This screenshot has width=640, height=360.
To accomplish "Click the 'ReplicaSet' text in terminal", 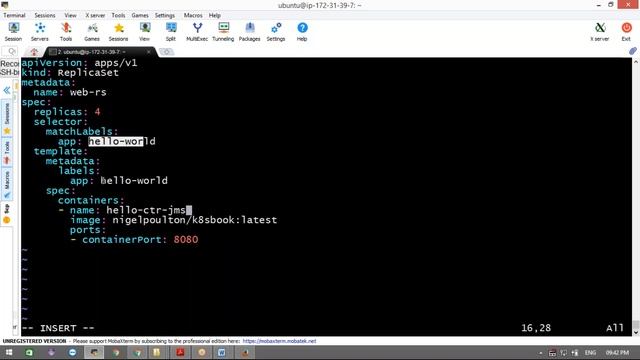I will tap(88, 73).
